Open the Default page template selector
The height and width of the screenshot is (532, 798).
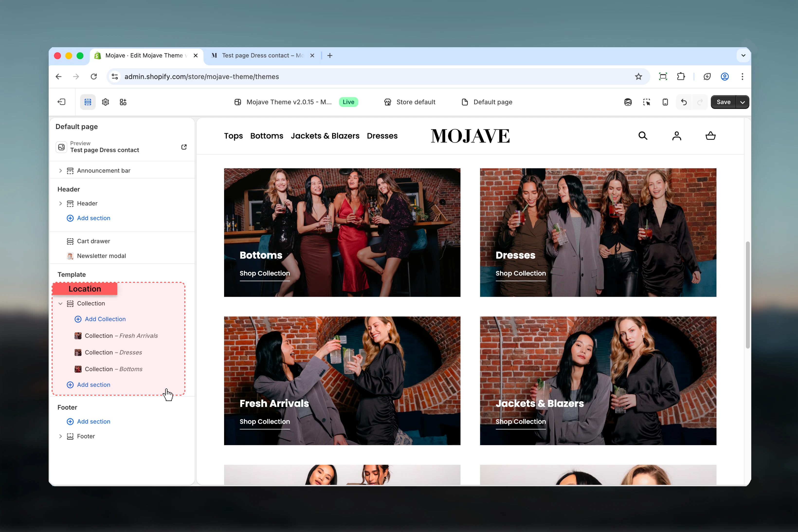pyautogui.click(x=487, y=102)
